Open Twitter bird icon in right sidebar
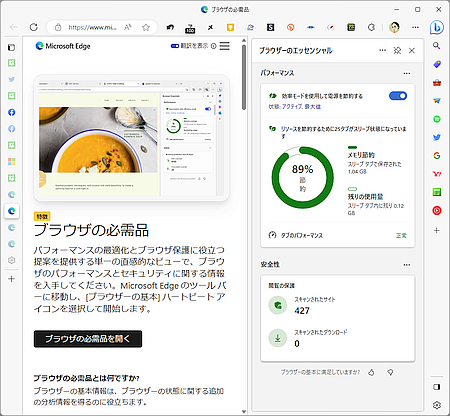450x416 pixels. coord(437,137)
